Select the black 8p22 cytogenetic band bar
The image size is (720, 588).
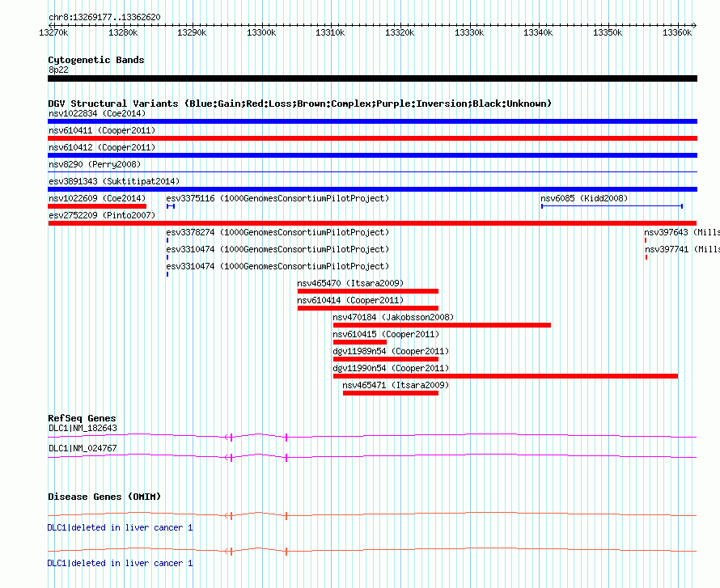[372, 78]
